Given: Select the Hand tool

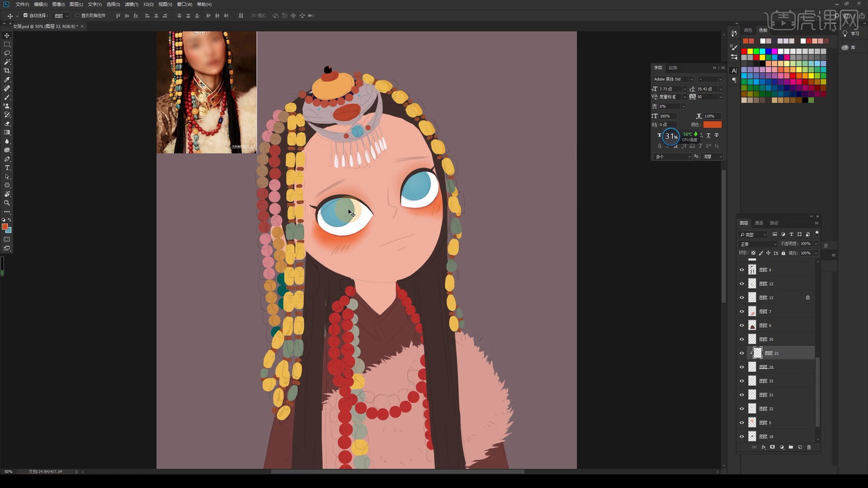Looking at the screenshot, I should pyautogui.click(x=7, y=194).
